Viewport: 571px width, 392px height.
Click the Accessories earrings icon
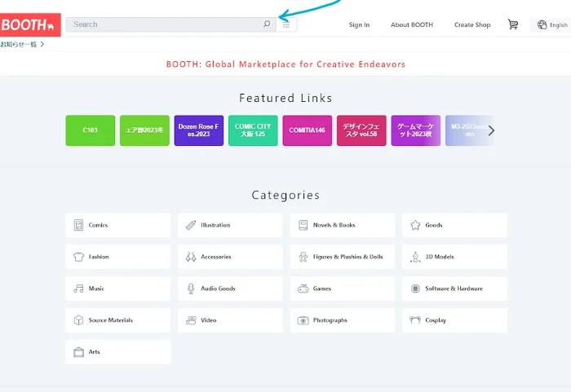(x=191, y=257)
